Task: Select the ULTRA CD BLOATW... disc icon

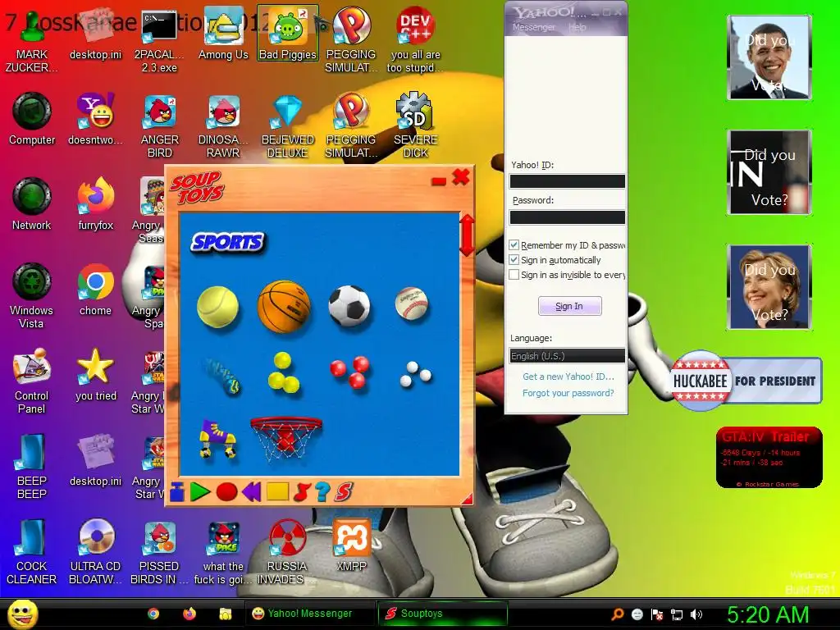Action: (96, 552)
